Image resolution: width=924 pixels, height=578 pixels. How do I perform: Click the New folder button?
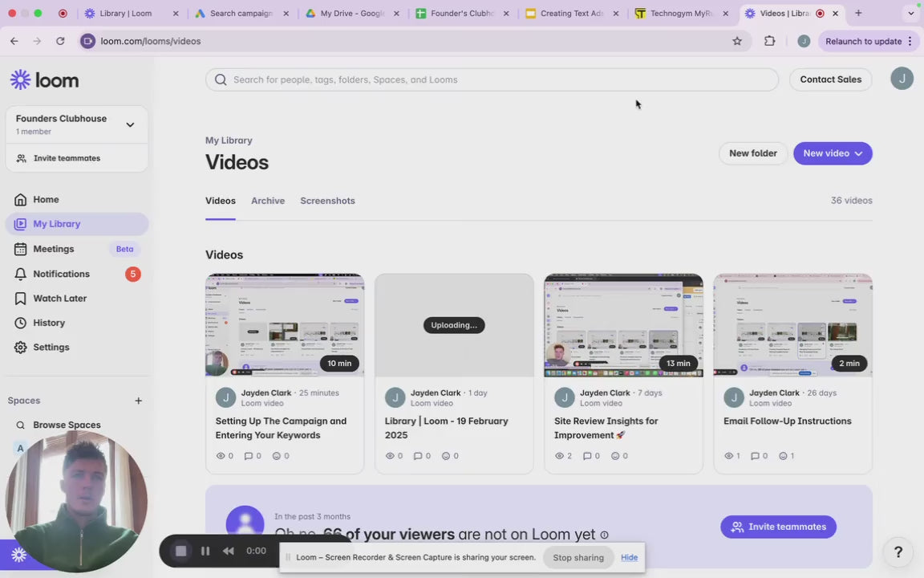752,153
